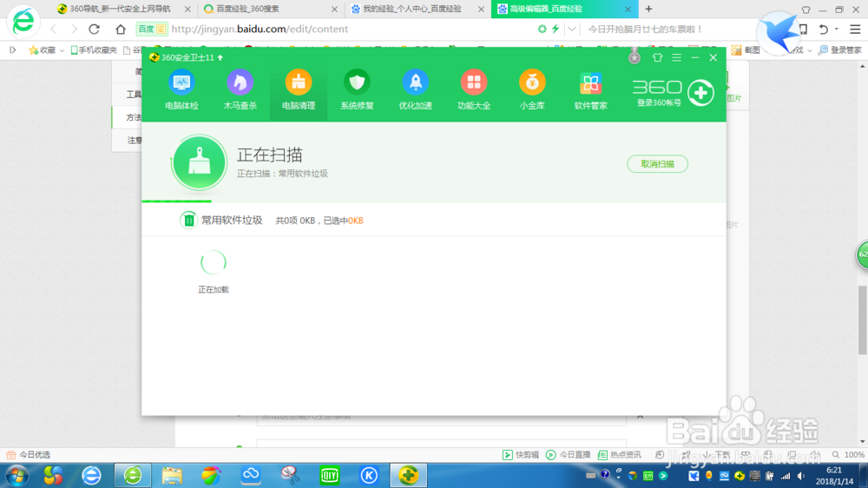Viewport: 868px width, 488px height.
Task: Click the lightning speed-mode icon
Action: coord(556,29)
